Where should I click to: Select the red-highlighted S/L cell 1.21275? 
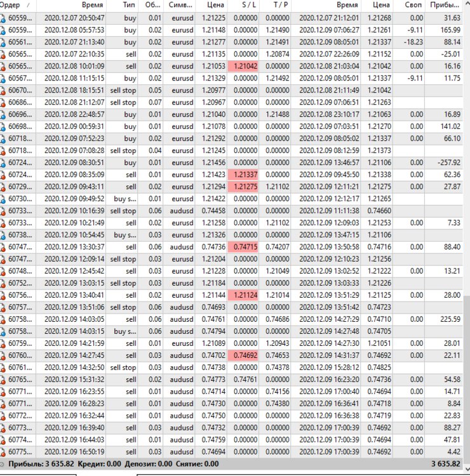pyautogui.click(x=243, y=187)
